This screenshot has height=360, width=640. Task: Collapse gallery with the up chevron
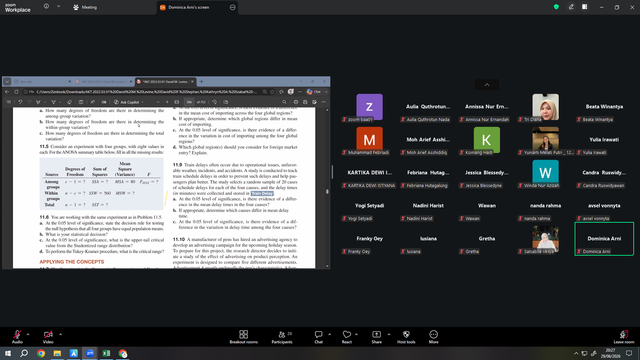coord(487,85)
